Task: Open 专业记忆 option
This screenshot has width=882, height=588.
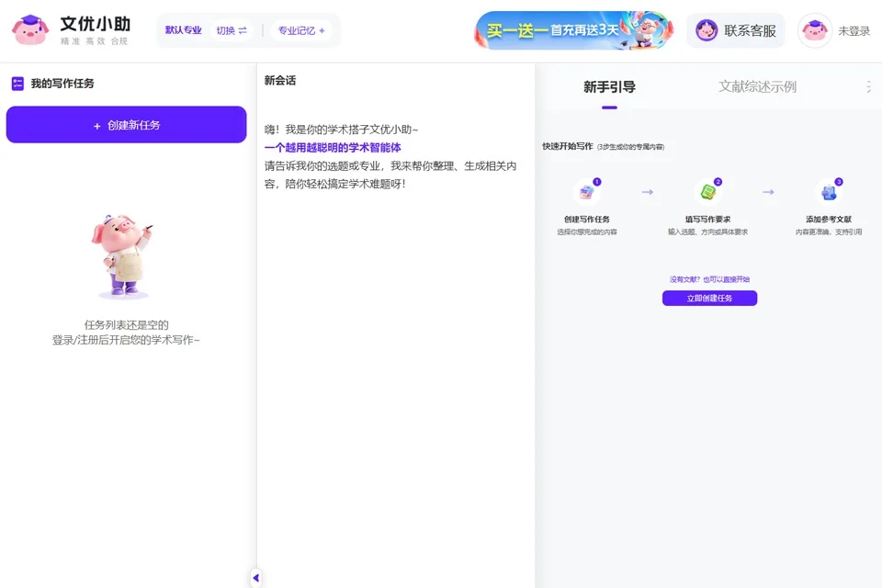Action: click(x=301, y=30)
